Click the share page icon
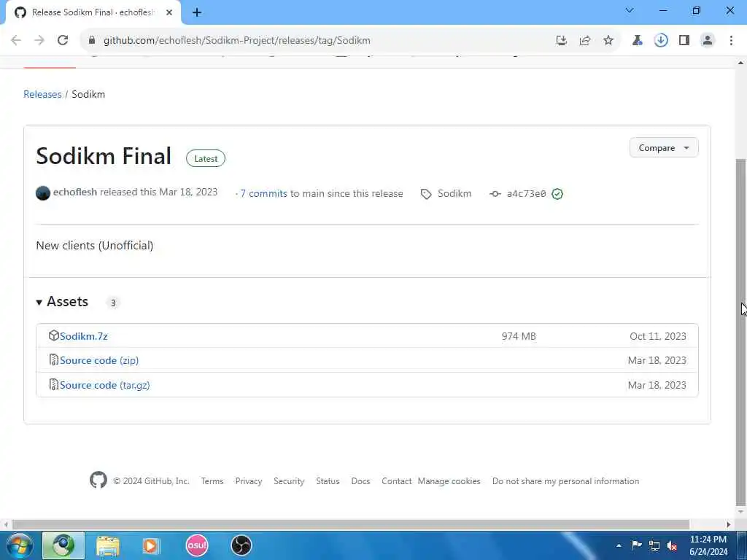The width and height of the screenshot is (747, 560). click(585, 41)
